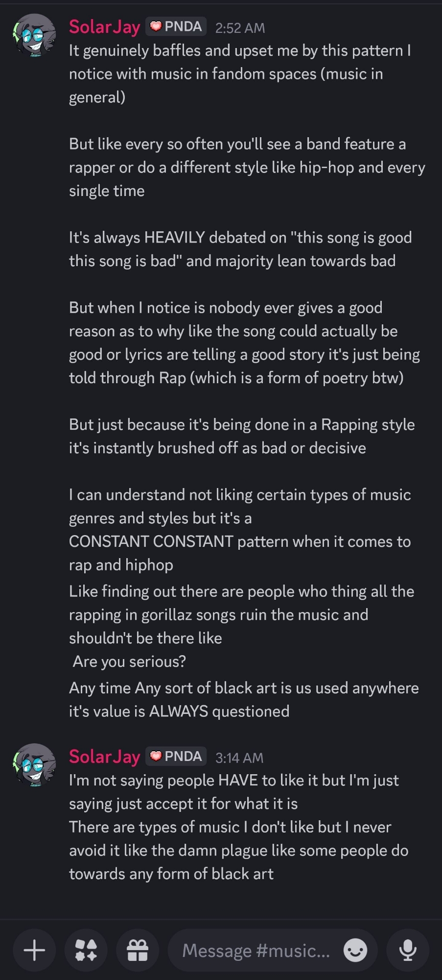Focus the "Message #music" input field

point(256,951)
